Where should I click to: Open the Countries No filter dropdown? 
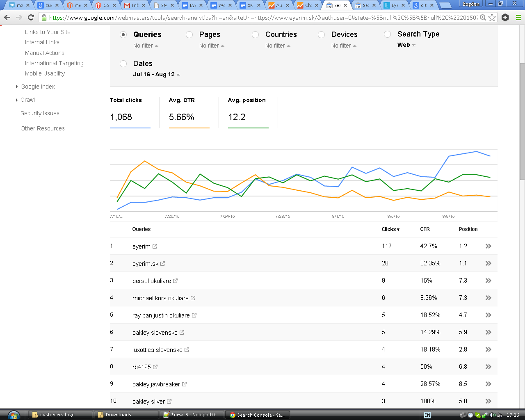[x=278, y=46]
